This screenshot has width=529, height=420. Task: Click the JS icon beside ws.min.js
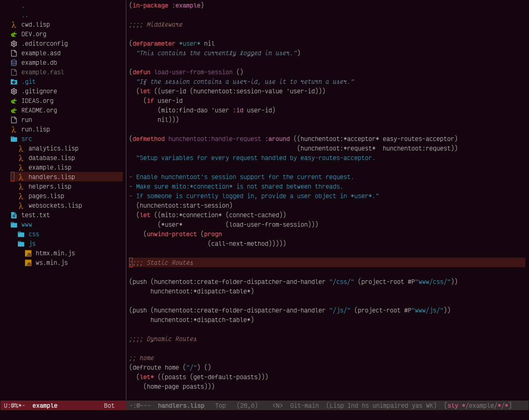click(28, 263)
